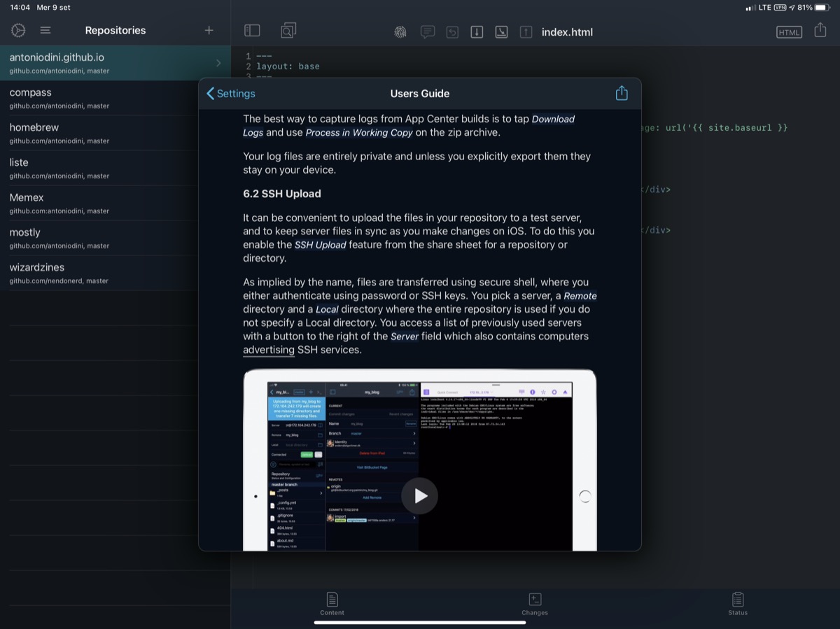This screenshot has width=840, height=629.
Task: Switch to the Status tab
Action: (737, 604)
